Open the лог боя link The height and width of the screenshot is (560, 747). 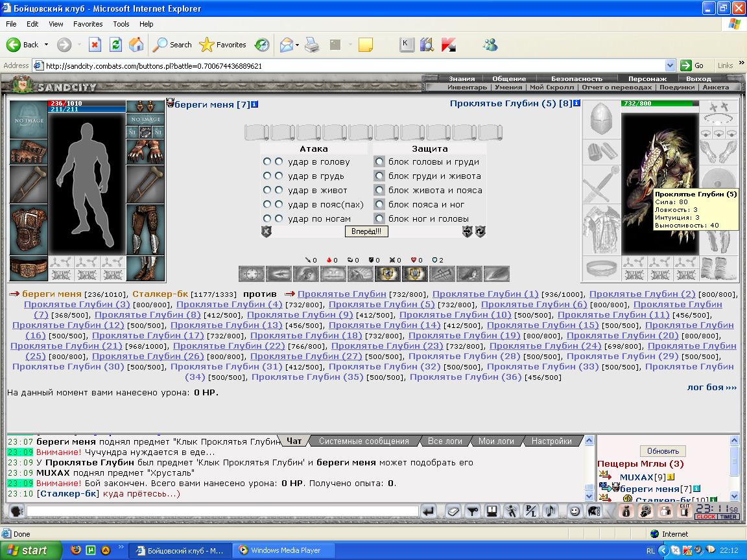click(712, 388)
